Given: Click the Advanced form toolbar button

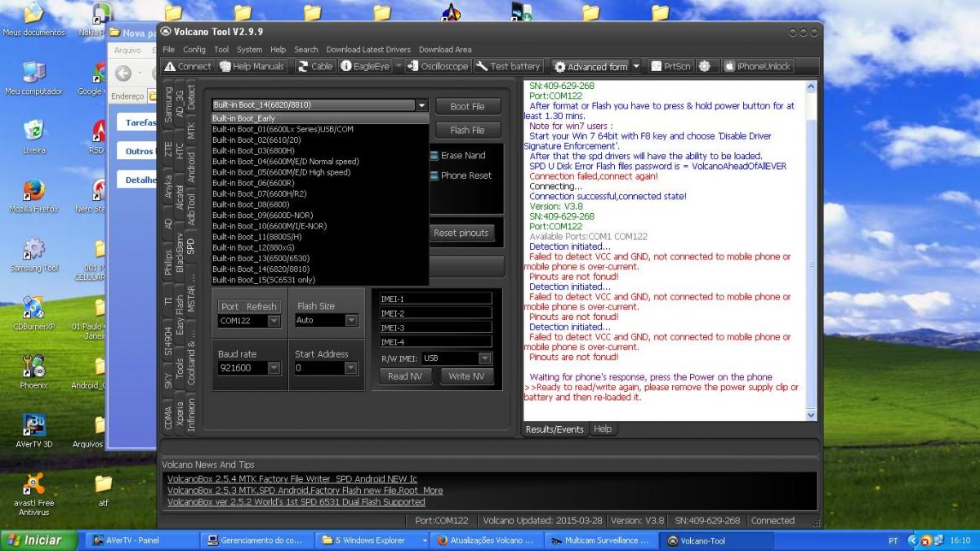Looking at the screenshot, I should click(x=590, y=66).
